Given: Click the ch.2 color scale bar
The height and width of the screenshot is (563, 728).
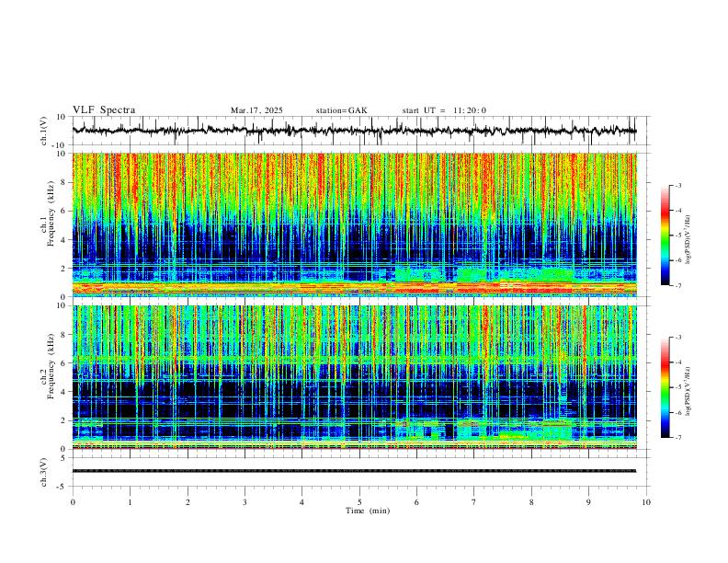Looking at the screenshot, I should coord(665,387).
